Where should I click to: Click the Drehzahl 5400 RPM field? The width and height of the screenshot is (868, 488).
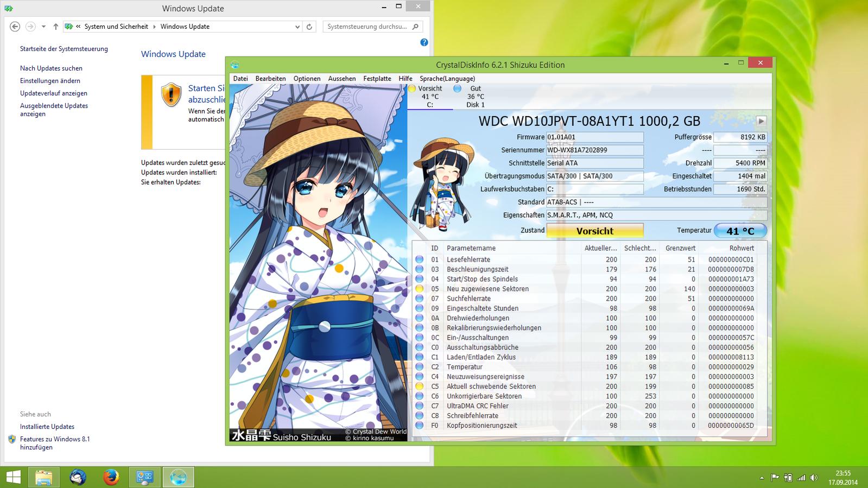(740, 163)
